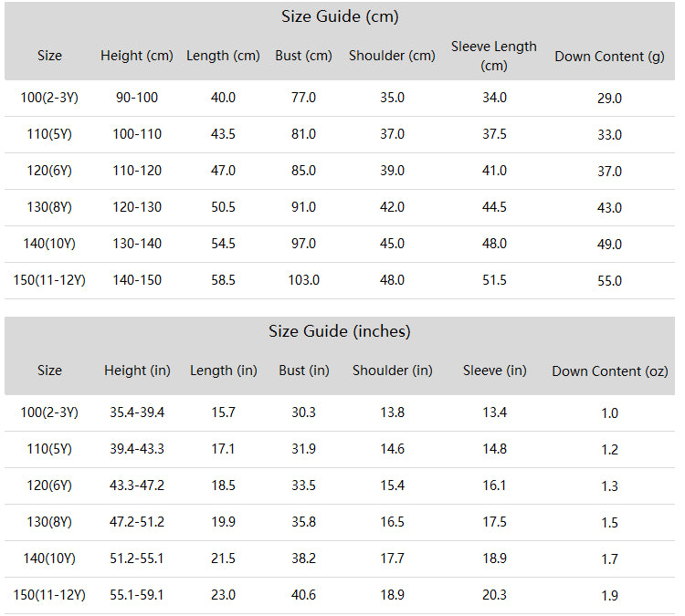Click the height range 120-130 cell

137,207
